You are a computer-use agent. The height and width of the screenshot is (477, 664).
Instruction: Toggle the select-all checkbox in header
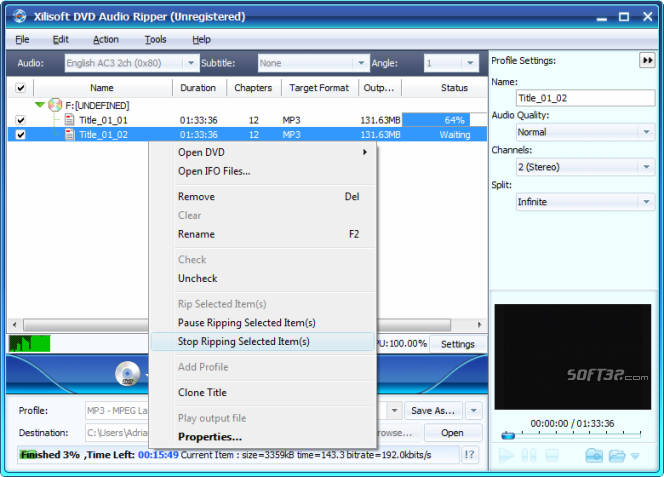(x=20, y=88)
